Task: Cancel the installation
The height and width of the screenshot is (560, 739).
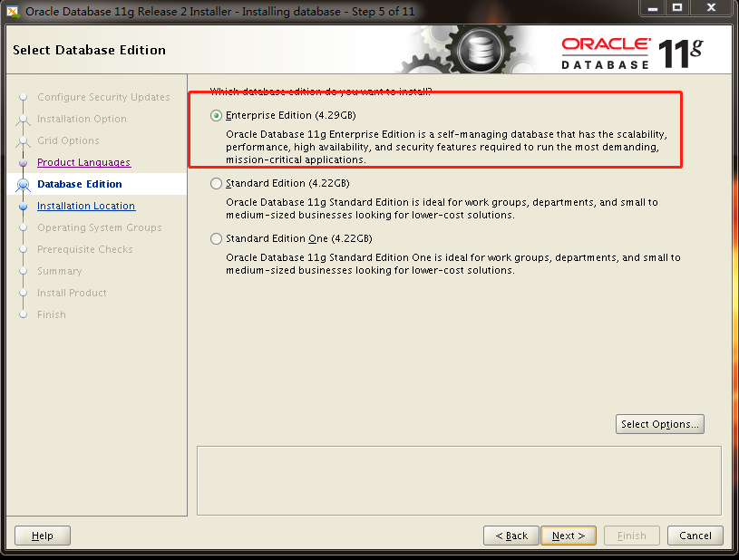Action: click(695, 536)
